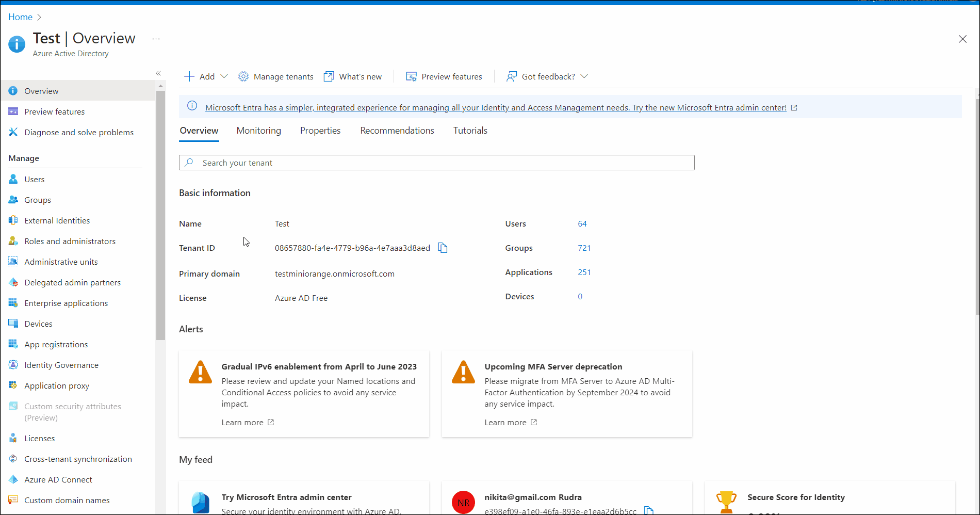Click the Azure AD Connect icon
The height and width of the screenshot is (515, 980).
coord(13,480)
